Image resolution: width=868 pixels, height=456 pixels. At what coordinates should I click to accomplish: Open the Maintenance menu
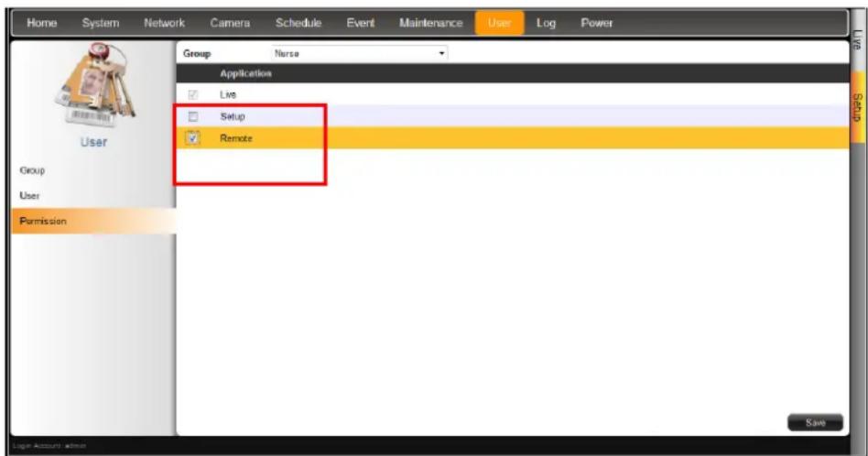(430, 23)
